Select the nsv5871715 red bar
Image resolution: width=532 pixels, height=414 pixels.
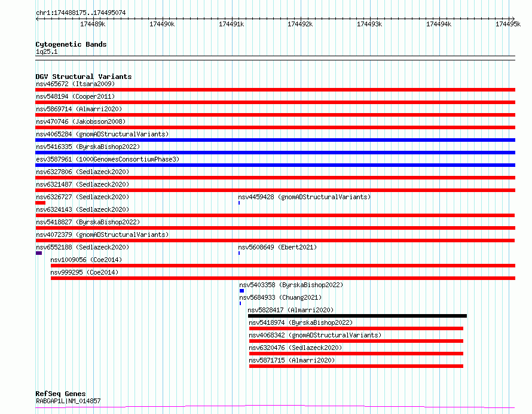[x=356, y=366]
